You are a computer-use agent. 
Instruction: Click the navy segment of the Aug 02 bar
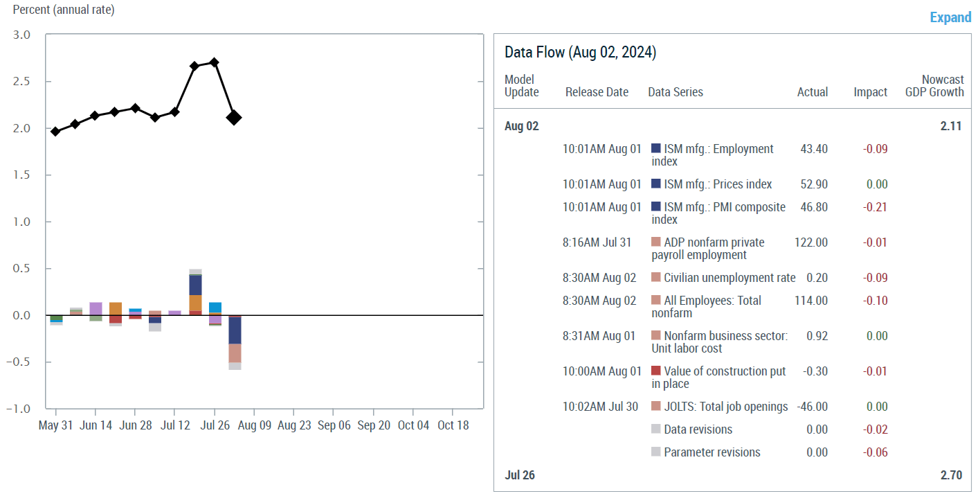(x=235, y=330)
